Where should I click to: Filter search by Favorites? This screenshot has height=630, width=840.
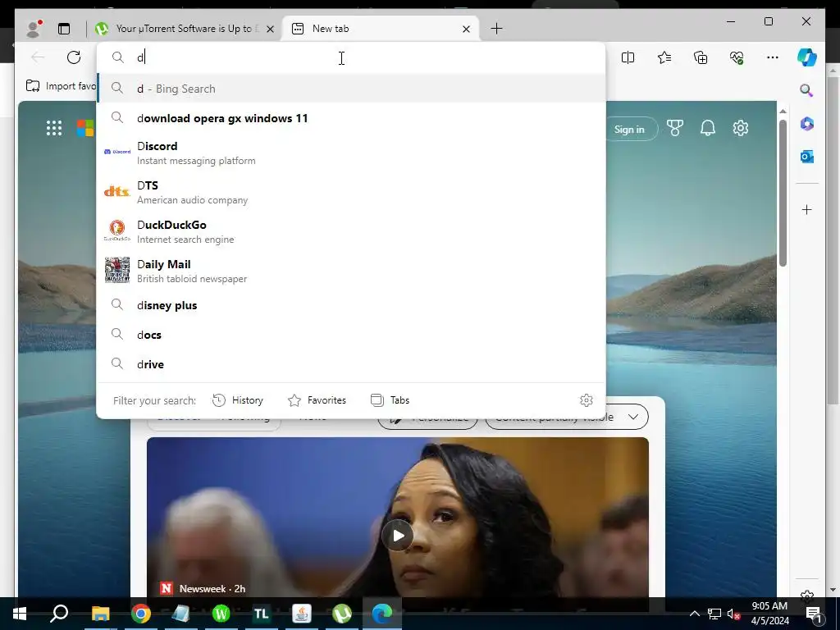[317, 400]
